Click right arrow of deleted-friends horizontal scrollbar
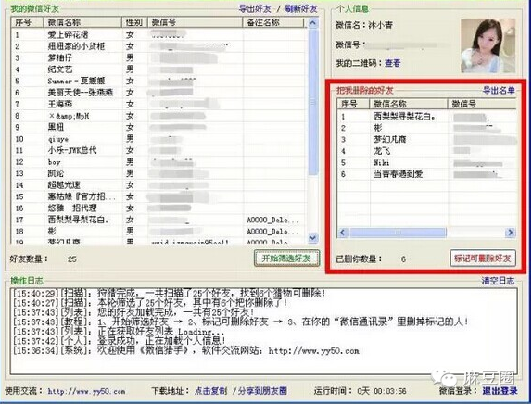Viewport: 532px width, 404px height. [x=510, y=233]
